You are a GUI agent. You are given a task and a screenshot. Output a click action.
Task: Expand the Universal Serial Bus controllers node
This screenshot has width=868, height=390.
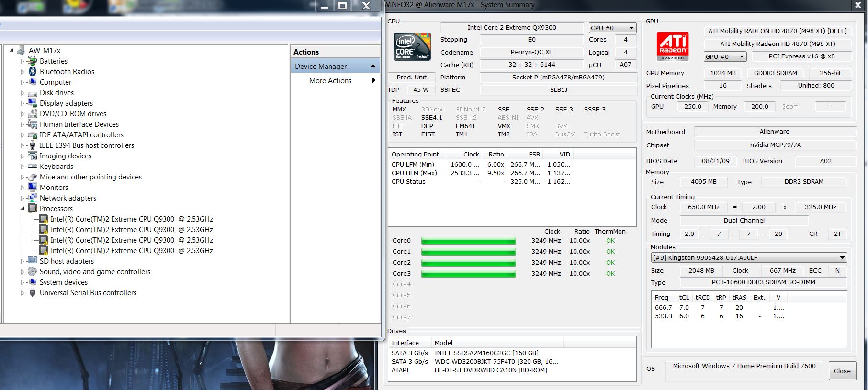click(x=22, y=293)
